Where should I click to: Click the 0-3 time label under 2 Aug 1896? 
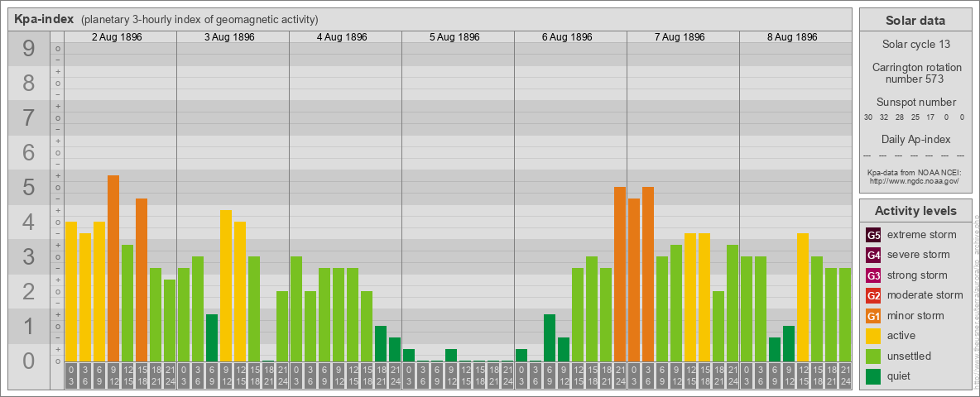pyautogui.click(x=71, y=376)
